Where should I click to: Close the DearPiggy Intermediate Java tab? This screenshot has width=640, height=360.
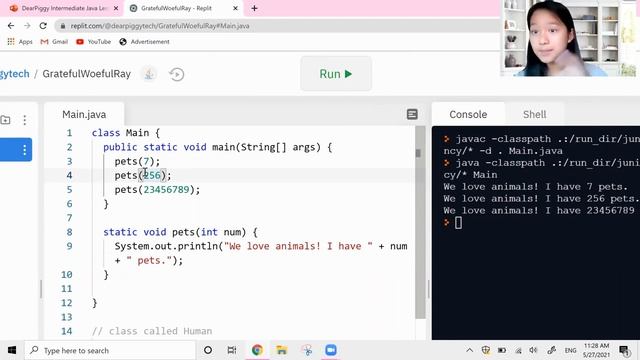tap(116, 8)
